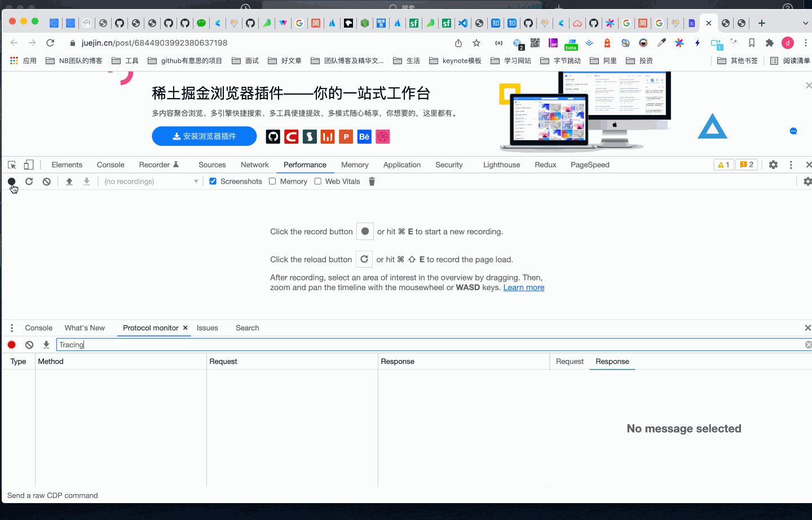Enable the Web Vitals checkbox
This screenshot has width=812, height=520.
click(x=318, y=181)
